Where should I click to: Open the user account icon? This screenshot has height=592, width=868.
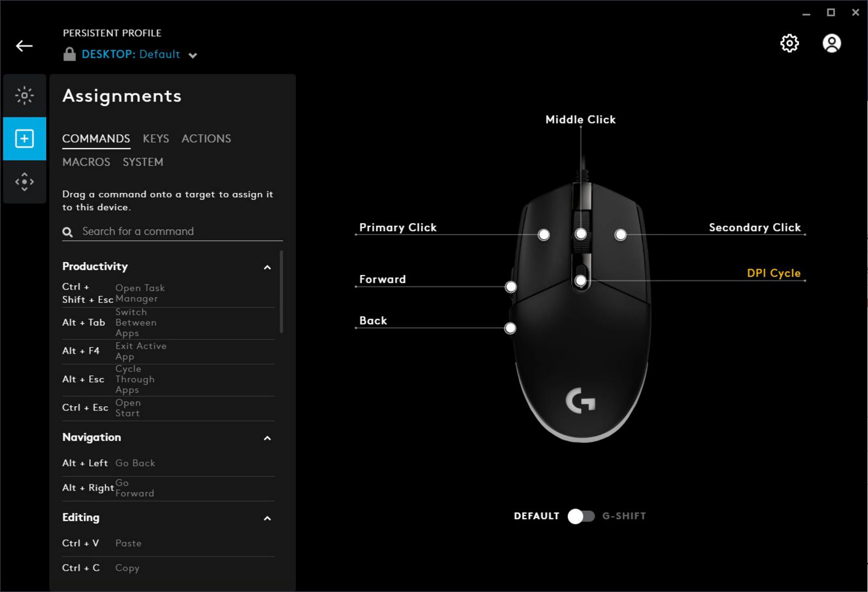pos(831,43)
